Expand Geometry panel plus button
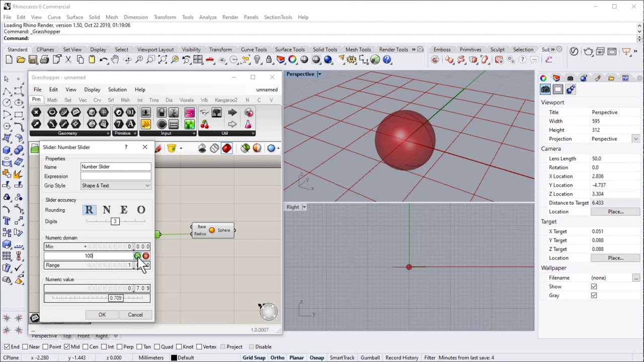Screen dimensions: 644x362 pyautogui.click(x=108, y=134)
